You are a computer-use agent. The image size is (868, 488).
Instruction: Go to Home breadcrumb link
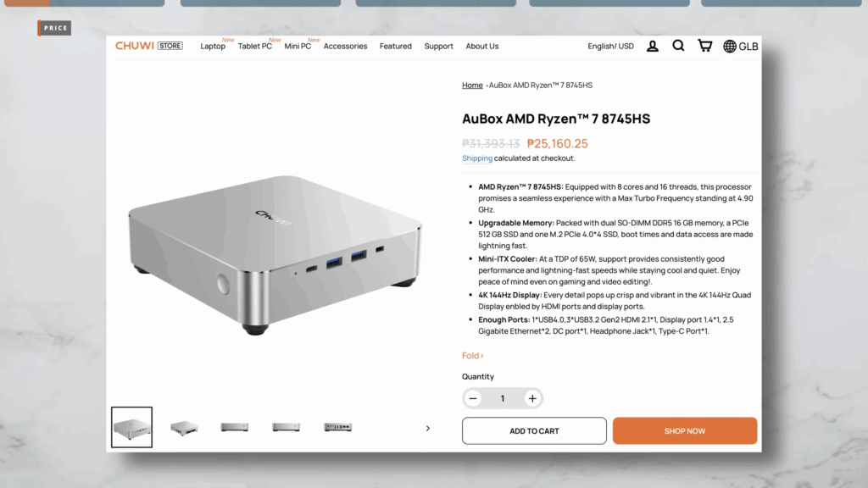coord(472,86)
